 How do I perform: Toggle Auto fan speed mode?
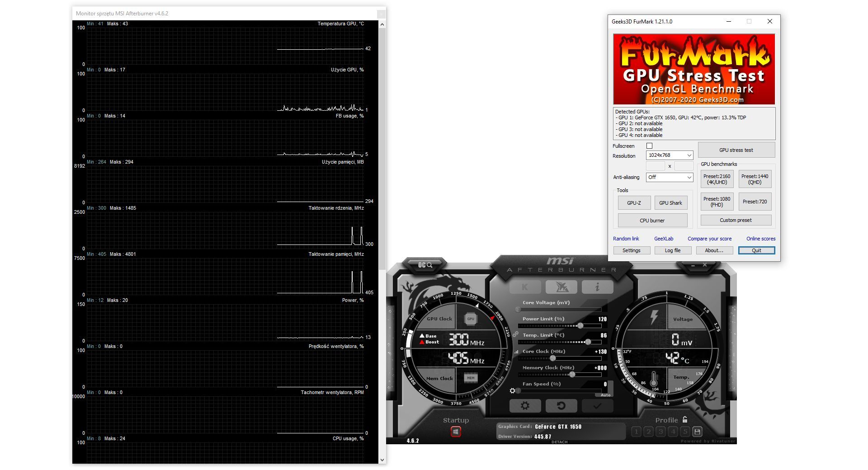coord(605,395)
